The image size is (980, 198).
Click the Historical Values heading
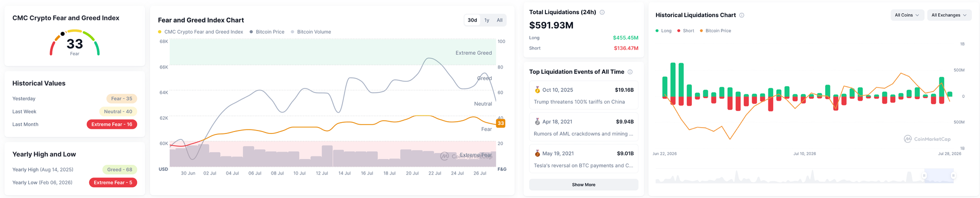(x=39, y=84)
